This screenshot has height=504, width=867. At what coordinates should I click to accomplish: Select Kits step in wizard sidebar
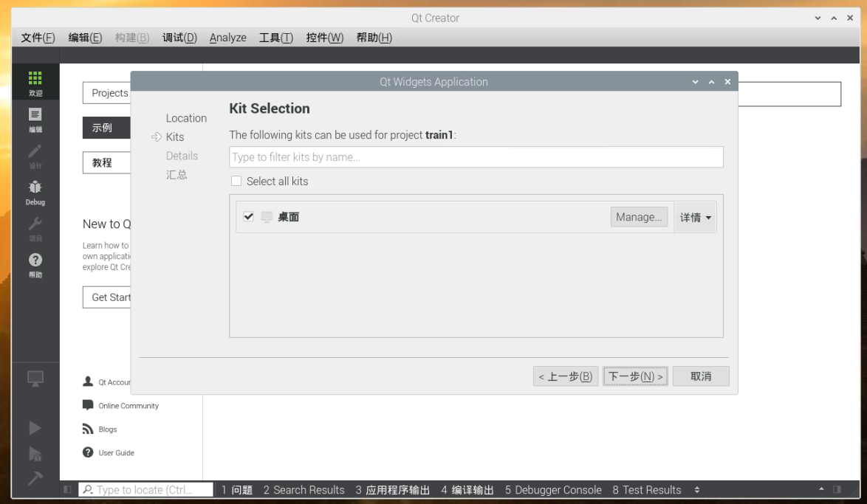pyautogui.click(x=175, y=137)
